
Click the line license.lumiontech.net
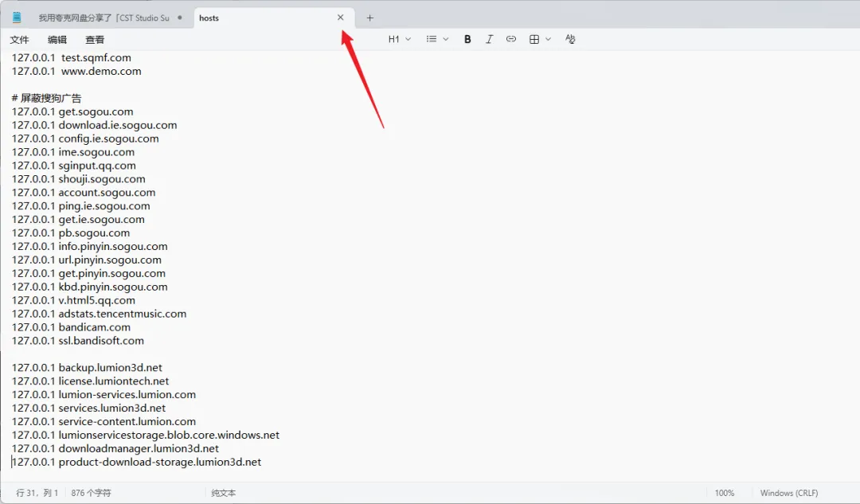(90, 381)
